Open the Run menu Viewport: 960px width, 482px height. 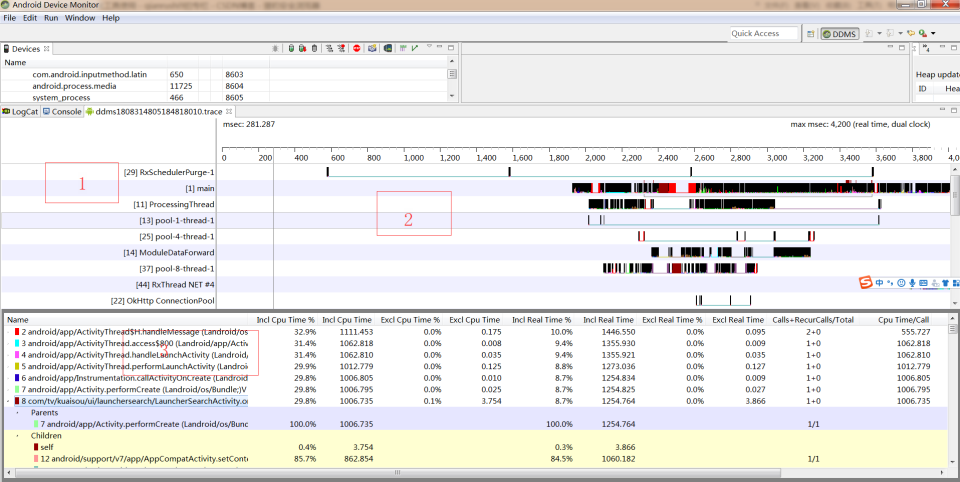pos(51,18)
